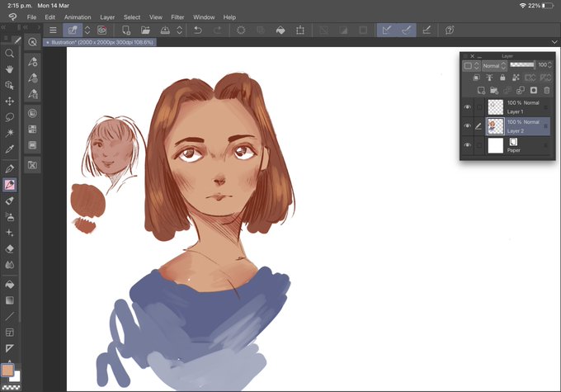Viewport: 561px width, 392px height.
Task: Open Clip Studio assets spiral icon
Action: click(x=102, y=31)
